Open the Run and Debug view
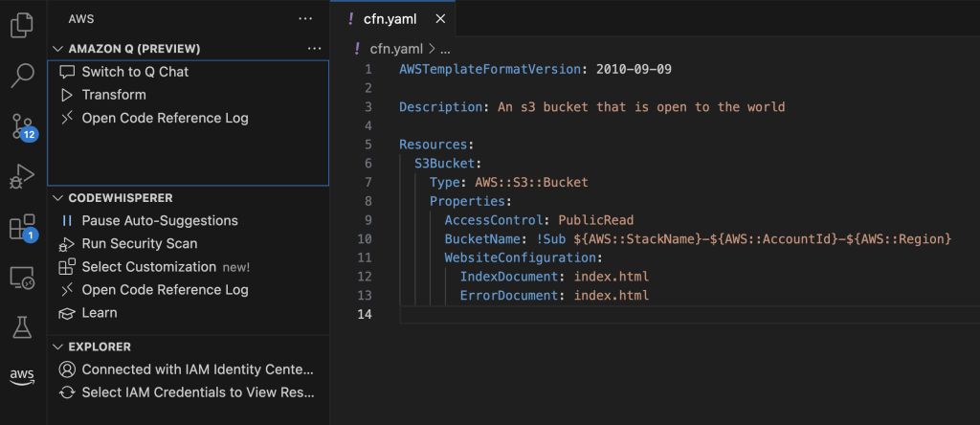 23,176
